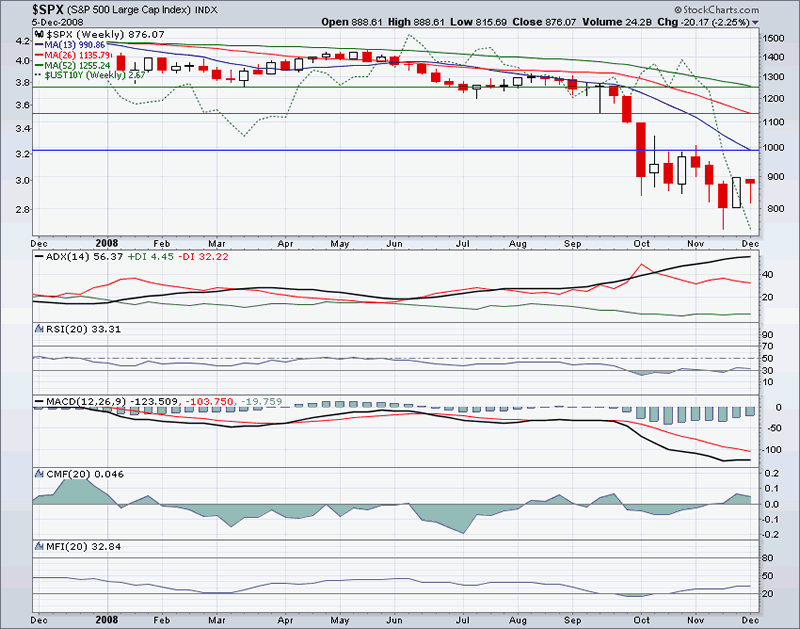Click the MA(13) 990.86 legend entry
The image size is (800, 629).
click(70, 45)
